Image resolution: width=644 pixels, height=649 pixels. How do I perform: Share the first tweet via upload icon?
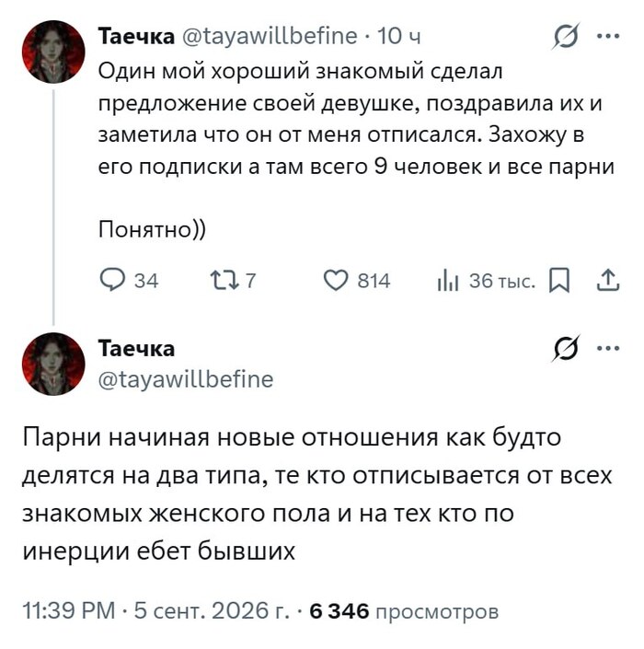(x=608, y=280)
